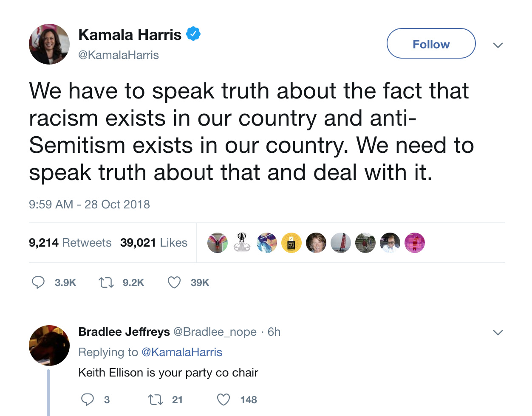Viewport: 532px width, 416px height.
Task: Expand the chevron menu beside the Follow button
Action: click(498, 45)
